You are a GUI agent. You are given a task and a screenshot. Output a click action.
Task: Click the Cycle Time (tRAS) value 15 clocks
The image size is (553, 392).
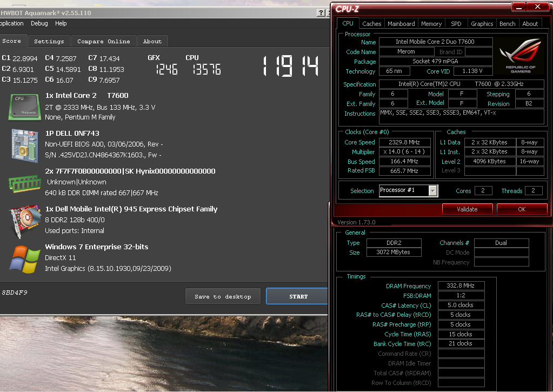(x=461, y=334)
